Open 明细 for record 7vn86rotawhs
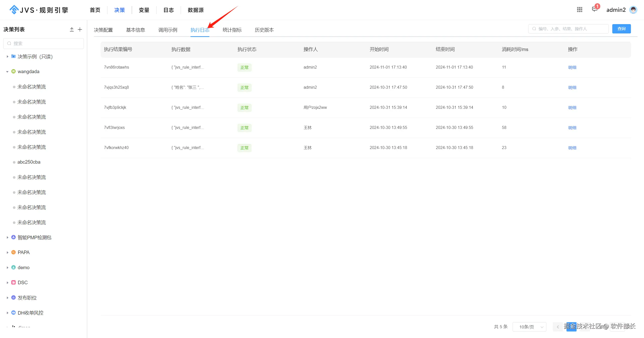The width and height of the screenshot is (644, 338). click(572, 67)
